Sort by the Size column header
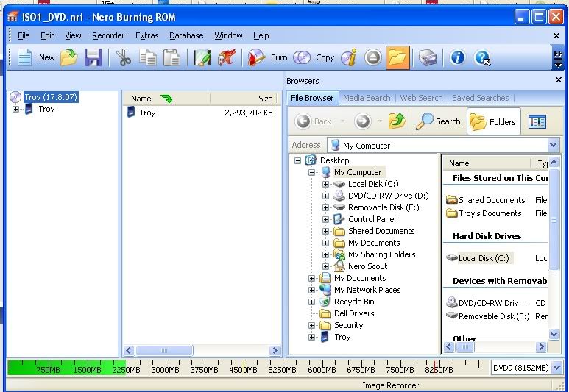Image resolution: width=569 pixels, height=392 pixels. (244, 99)
